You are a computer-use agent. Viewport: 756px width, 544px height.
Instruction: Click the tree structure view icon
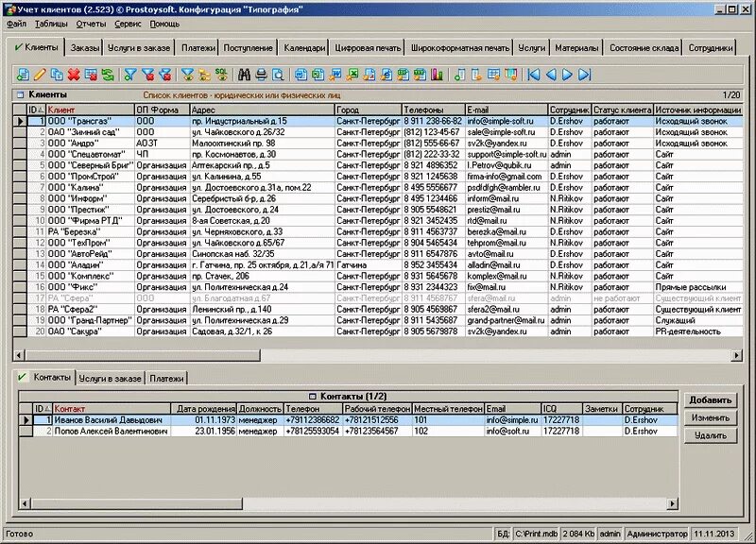(x=204, y=75)
